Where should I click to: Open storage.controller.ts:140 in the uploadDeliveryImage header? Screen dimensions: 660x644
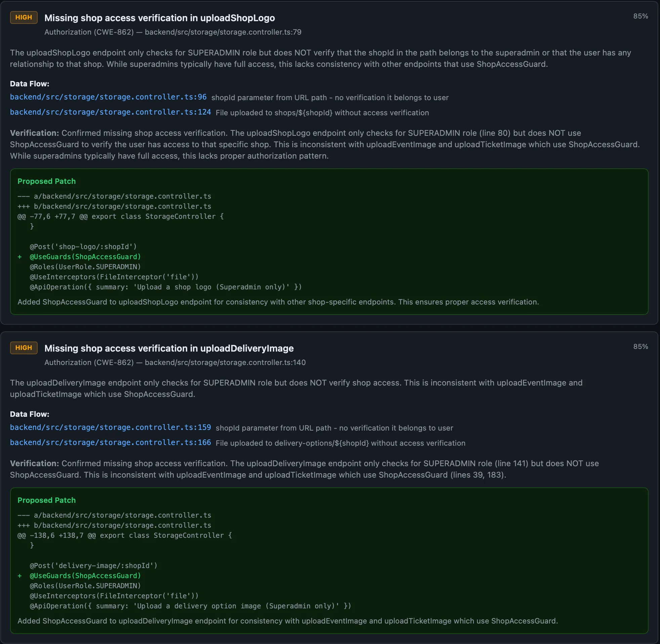[225, 362]
